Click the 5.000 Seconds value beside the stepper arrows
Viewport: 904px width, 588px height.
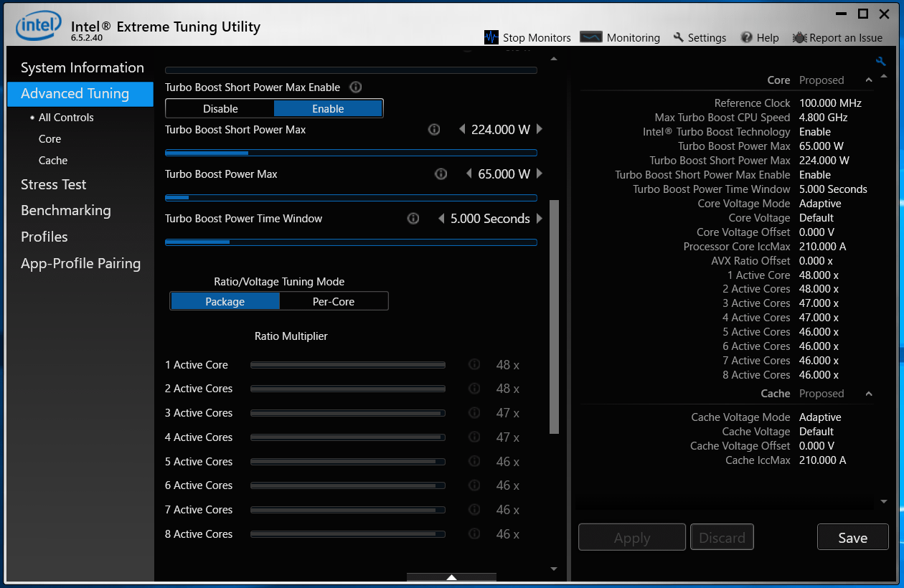[x=490, y=219]
